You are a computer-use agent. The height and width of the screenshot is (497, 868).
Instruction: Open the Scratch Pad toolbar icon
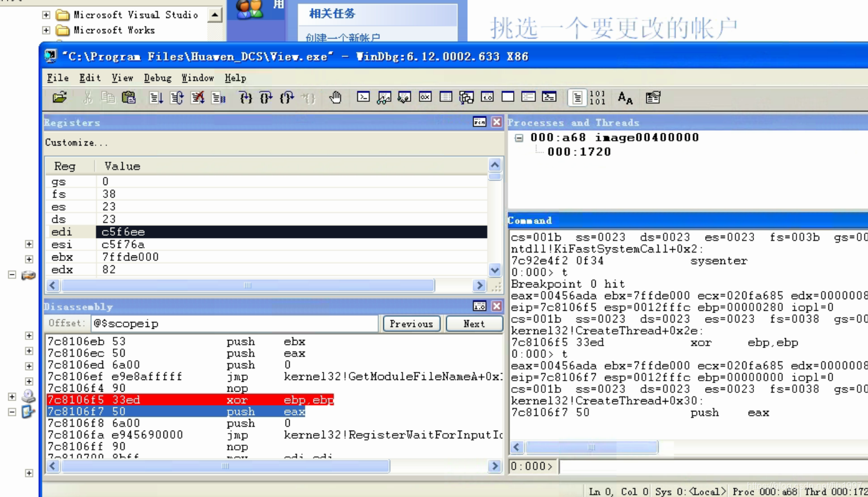(508, 97)
